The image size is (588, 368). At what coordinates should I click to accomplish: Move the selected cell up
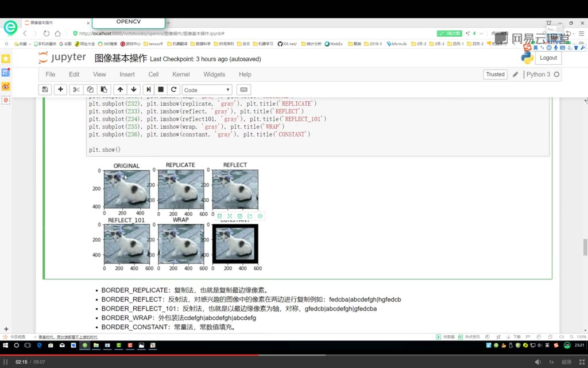pyautogui.click(x=120, y=90)
